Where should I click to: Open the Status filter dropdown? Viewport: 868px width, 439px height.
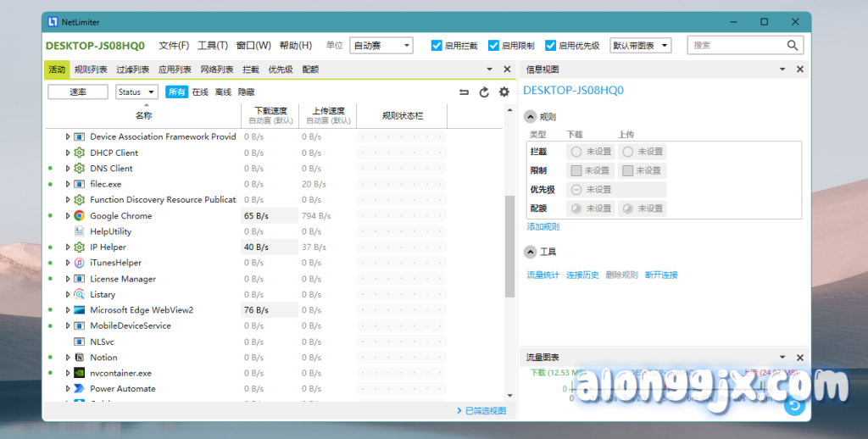(136, 92)
